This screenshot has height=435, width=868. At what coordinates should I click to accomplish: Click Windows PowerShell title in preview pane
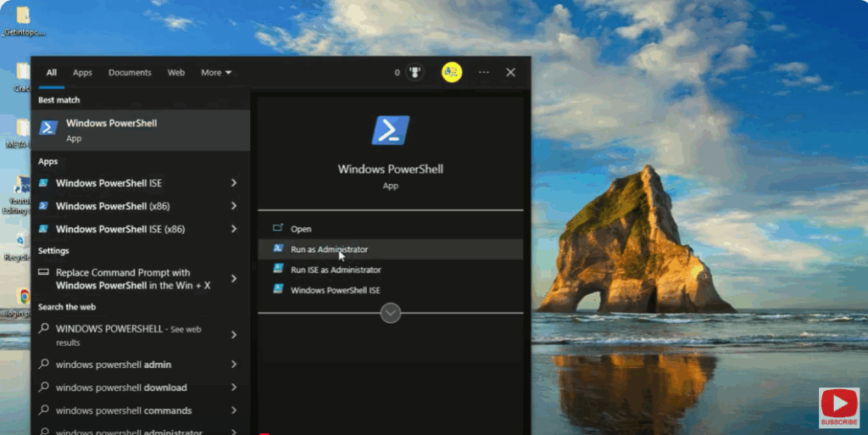coord(390,170)
